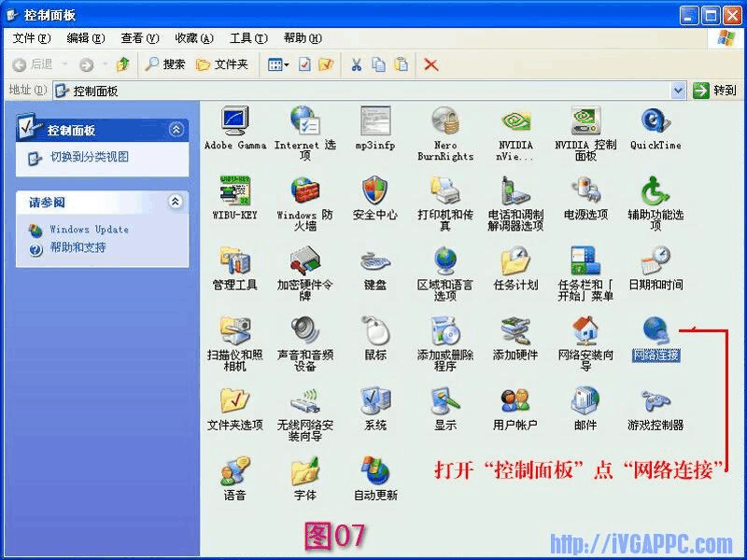Open the 日期和时间 icon

point(655,261)
